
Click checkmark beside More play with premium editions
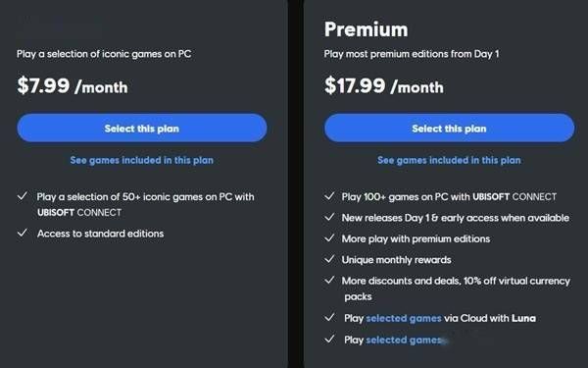coord(329,238)
